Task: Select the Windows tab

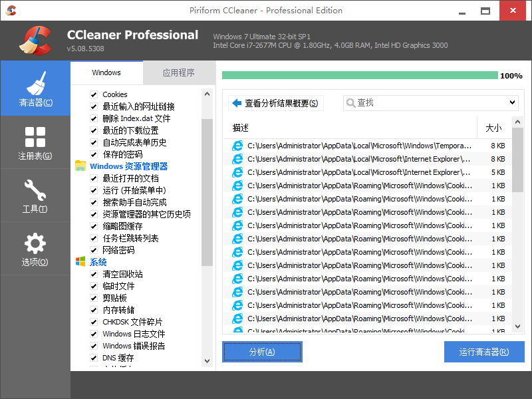Action: (106, 72)
